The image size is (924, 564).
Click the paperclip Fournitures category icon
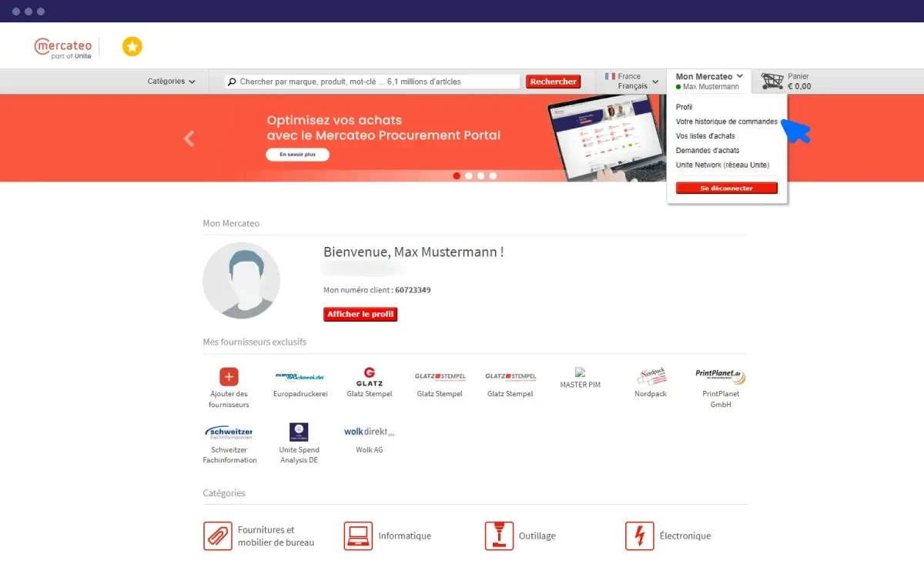pos(217,536)
